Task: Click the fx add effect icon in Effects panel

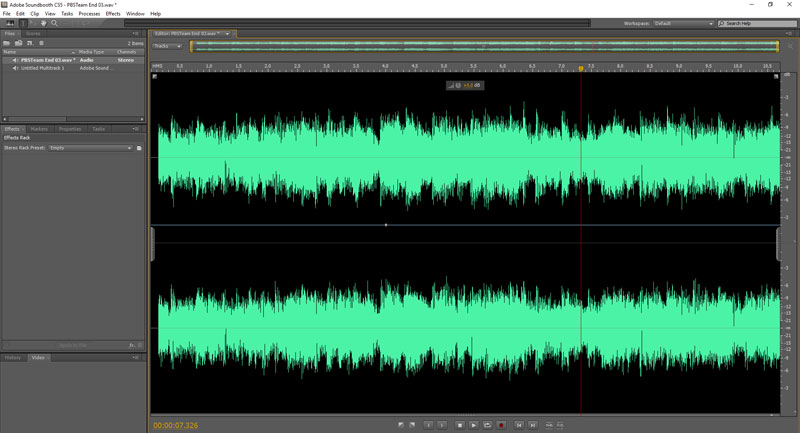Action: click(x=132, y=345)
